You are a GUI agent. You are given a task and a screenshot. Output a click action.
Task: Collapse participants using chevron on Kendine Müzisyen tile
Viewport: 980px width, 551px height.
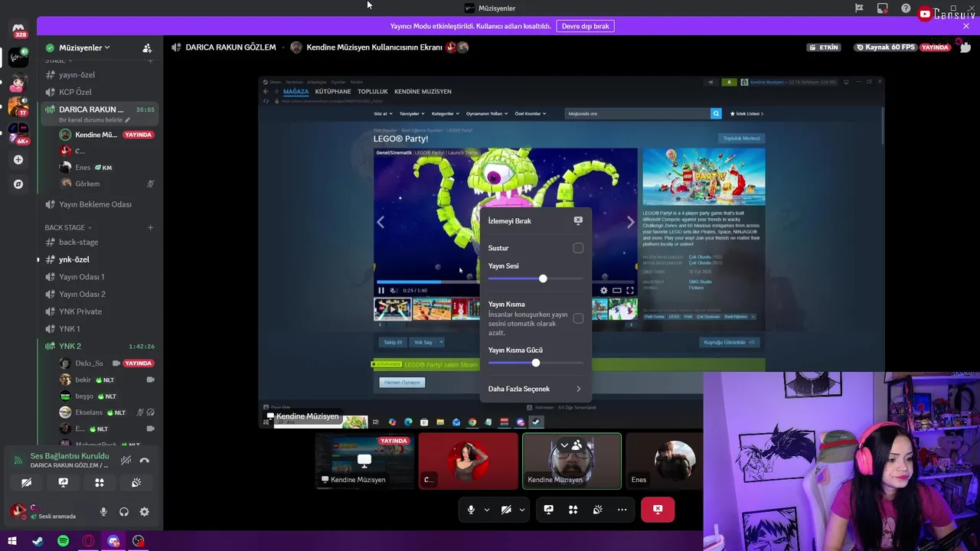coord(564,445)
